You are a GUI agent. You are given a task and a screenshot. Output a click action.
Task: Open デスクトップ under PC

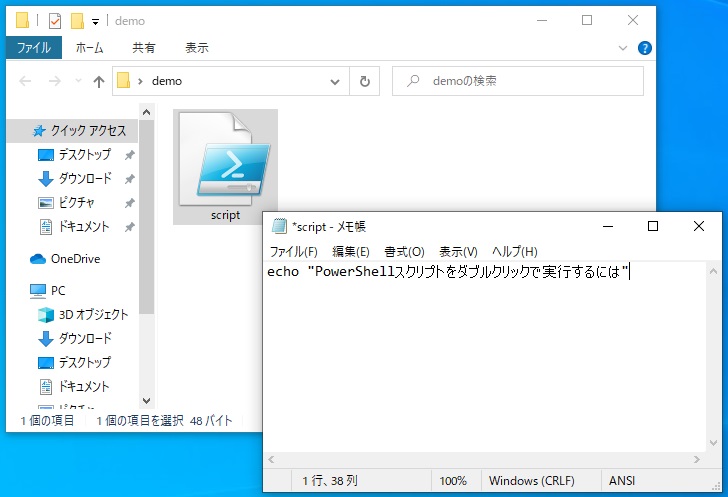[75, 362]
